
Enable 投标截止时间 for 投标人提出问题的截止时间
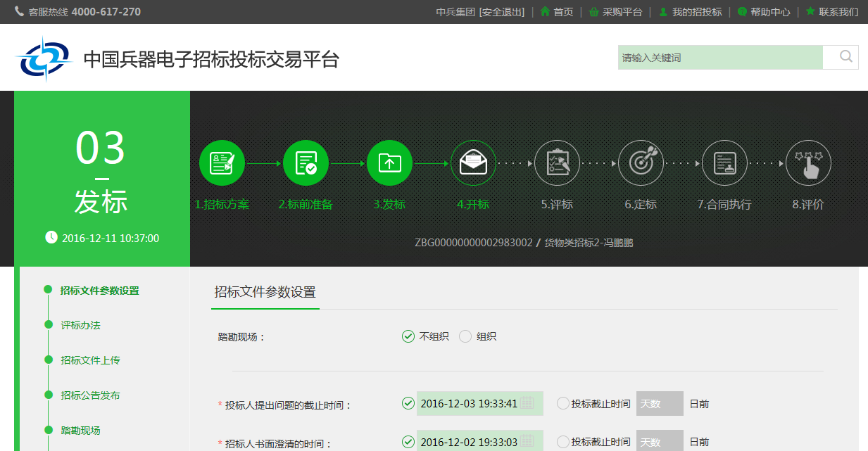[x=562, y=403]
